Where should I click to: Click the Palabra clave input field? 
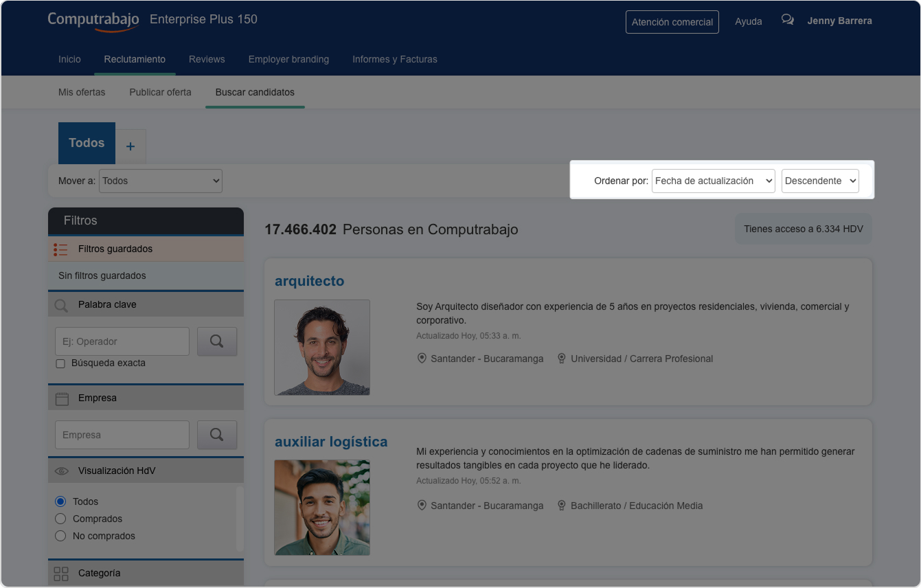click(122, 341)
